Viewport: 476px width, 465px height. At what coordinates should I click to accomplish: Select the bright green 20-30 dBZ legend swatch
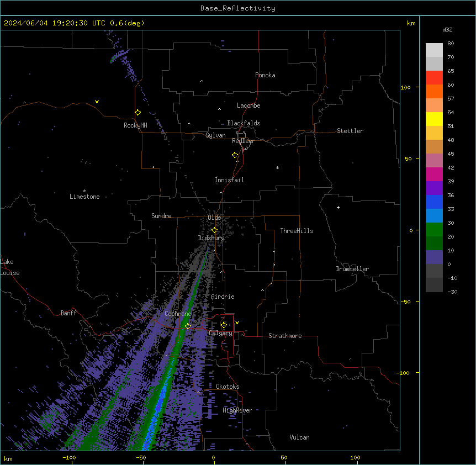434,230
